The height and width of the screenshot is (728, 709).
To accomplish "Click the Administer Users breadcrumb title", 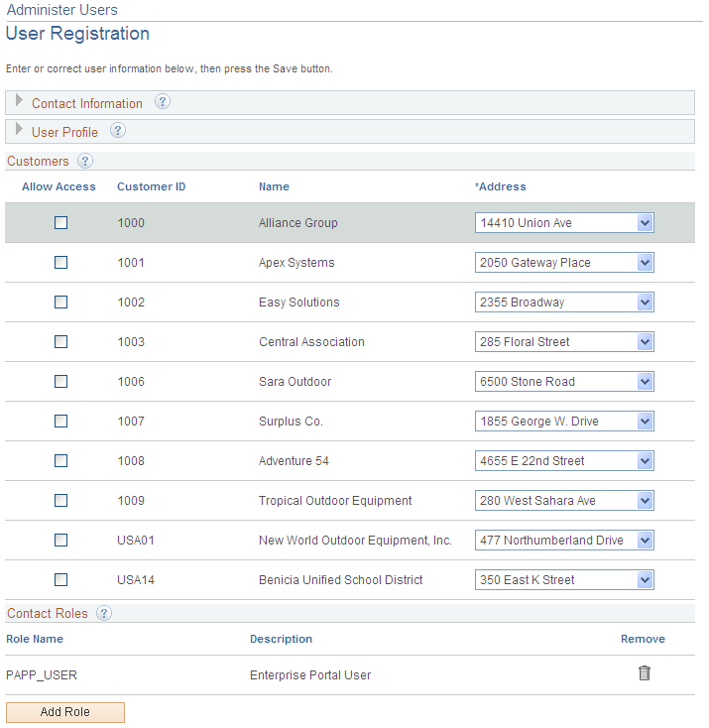I will point(61,10).
